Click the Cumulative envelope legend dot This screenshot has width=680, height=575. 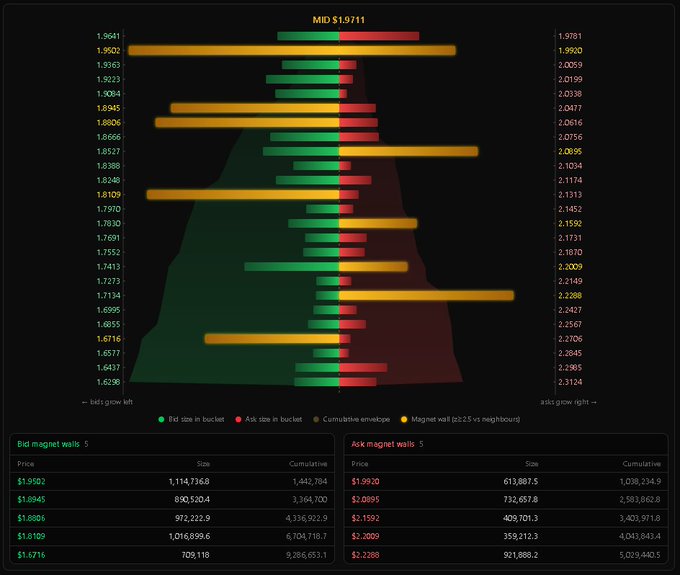(x=316, y=419)
